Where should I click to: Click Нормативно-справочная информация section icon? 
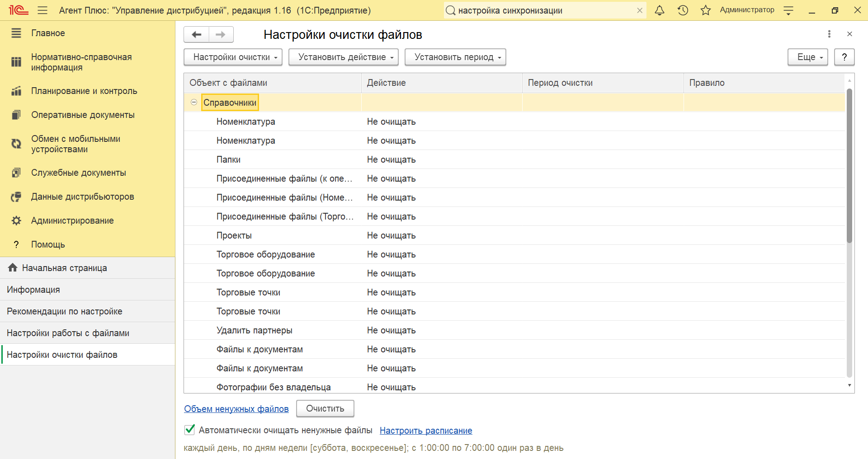coord(16,62)
